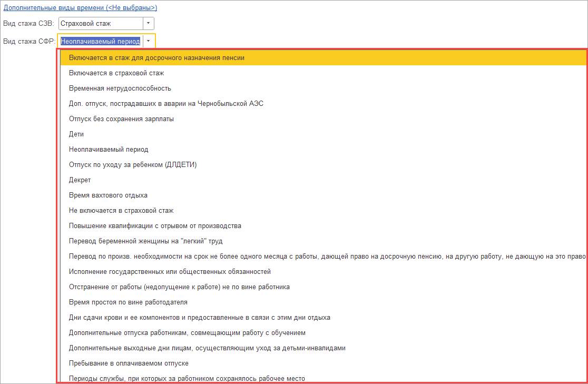Pick Неоплачиваемый период in the dropdown list
The width and height of the screenshot is (588, 384).
pos(324,150)
